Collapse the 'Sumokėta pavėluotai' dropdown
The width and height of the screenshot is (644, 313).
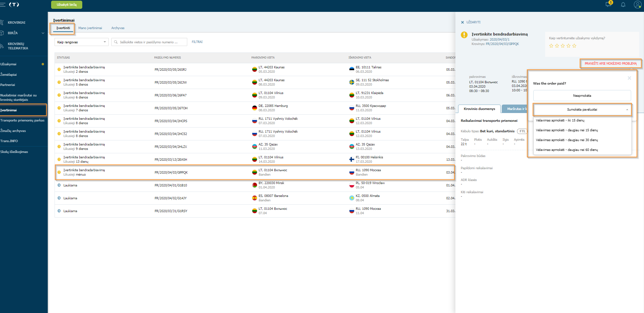[582, 110]
